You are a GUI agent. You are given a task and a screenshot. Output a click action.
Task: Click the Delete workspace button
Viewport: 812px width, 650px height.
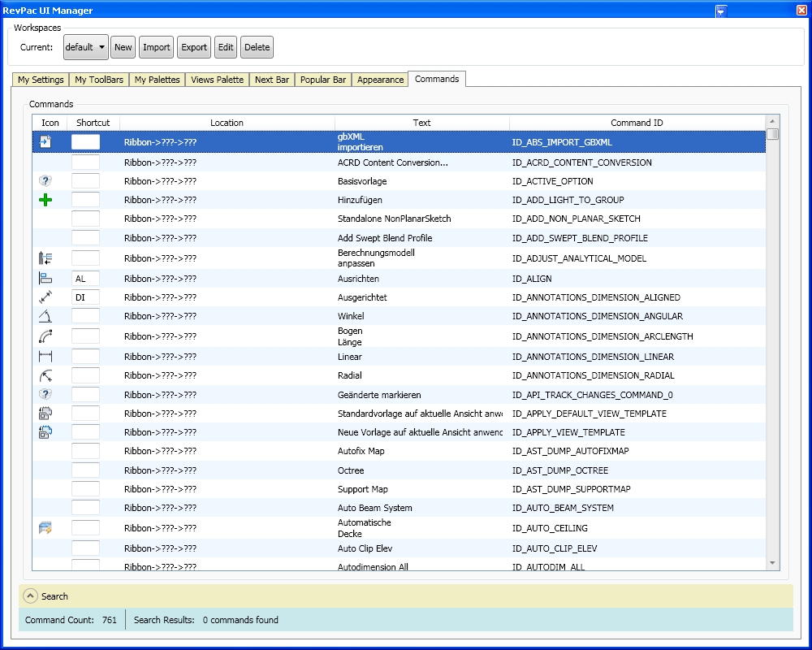point(257,47)
